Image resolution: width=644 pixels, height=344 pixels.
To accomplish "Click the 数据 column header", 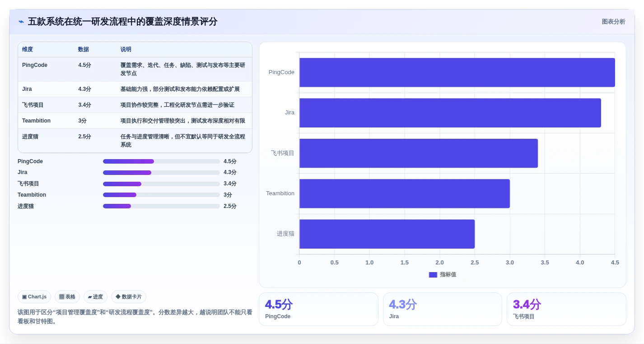I will (x=84, y=50).
